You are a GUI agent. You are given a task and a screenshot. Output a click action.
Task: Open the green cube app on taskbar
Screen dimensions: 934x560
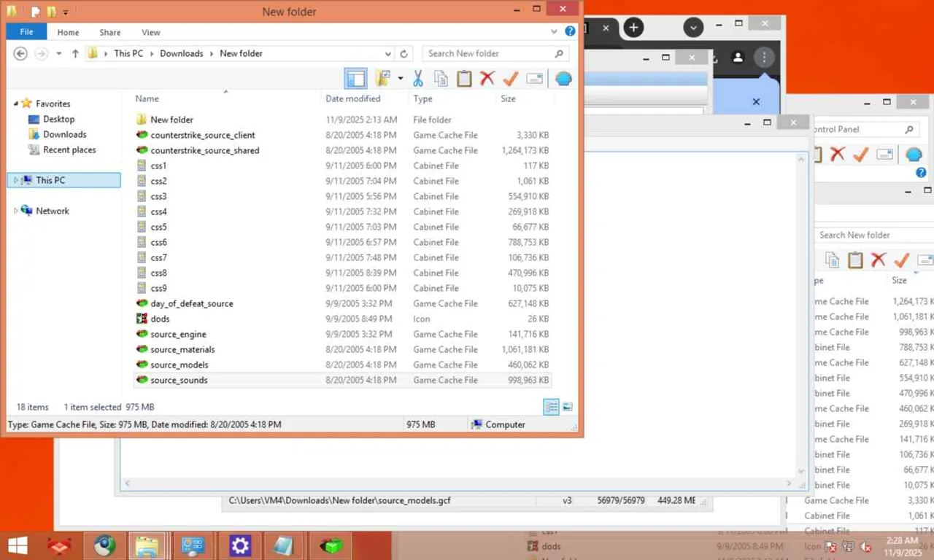pyautogui.click(x=332, y=545)
